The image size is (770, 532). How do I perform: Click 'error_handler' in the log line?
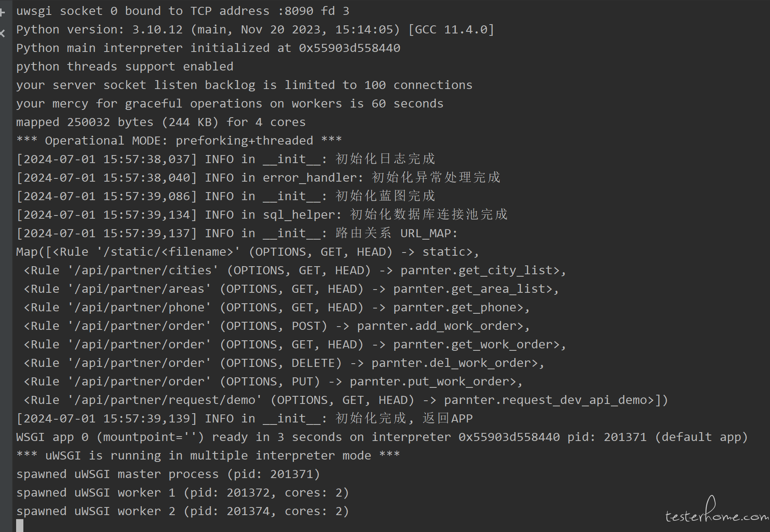pos(310,178)
